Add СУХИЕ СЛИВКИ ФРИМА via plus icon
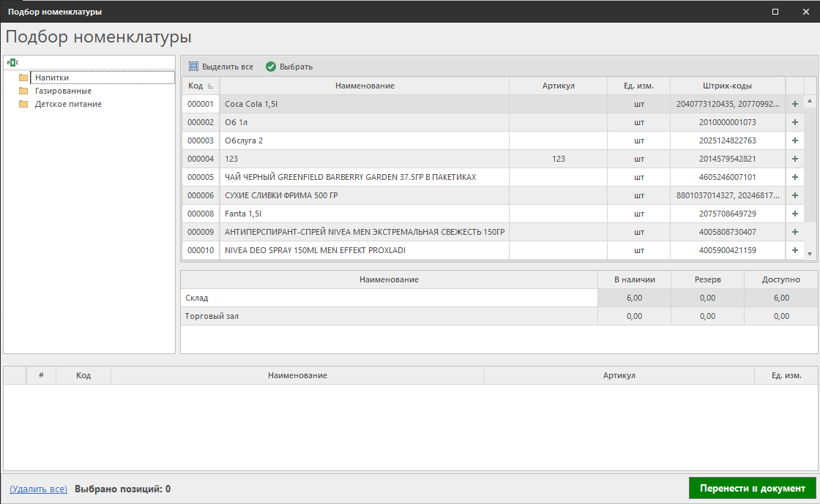Screen dimensions: 820x504 tap(794, 195)
